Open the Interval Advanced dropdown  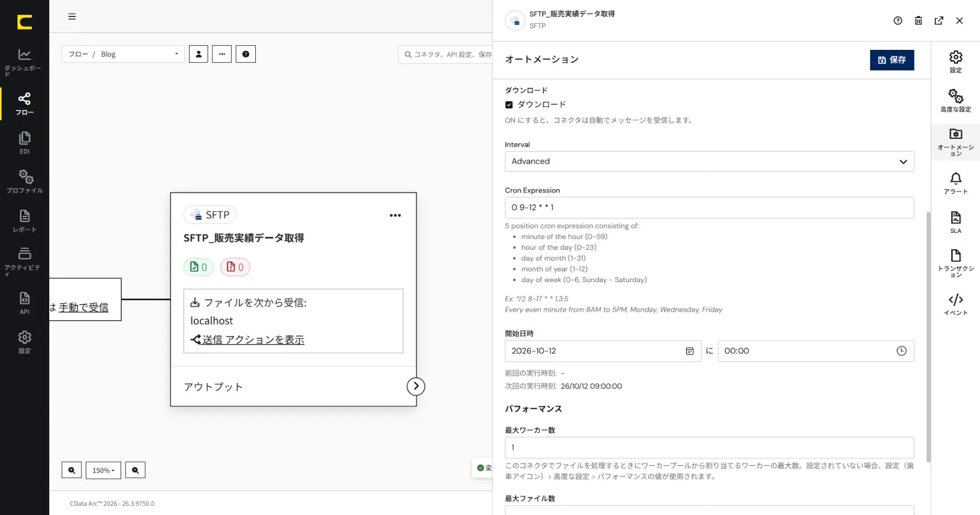(709, 161)
